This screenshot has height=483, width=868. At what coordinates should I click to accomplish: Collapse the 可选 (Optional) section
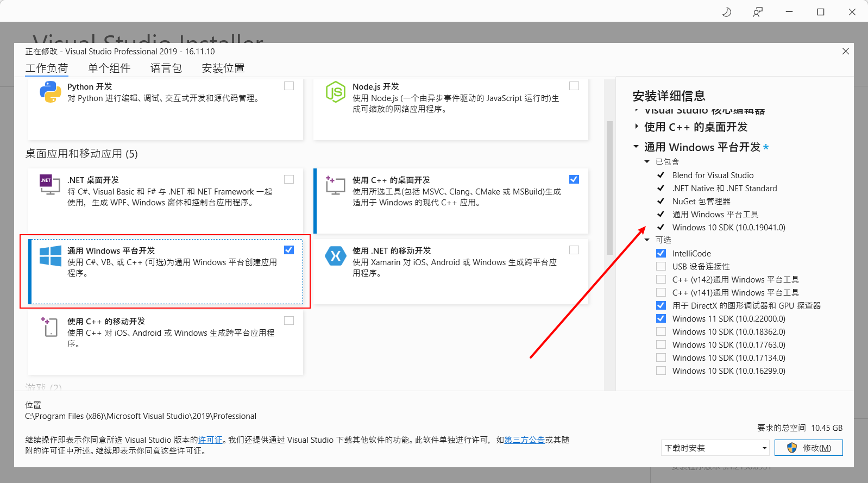click(647, 240)
